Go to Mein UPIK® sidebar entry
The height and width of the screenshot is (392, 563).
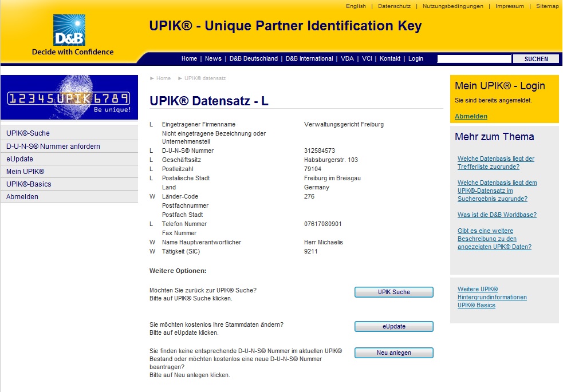pyautogui.click(x=25, y=172)
